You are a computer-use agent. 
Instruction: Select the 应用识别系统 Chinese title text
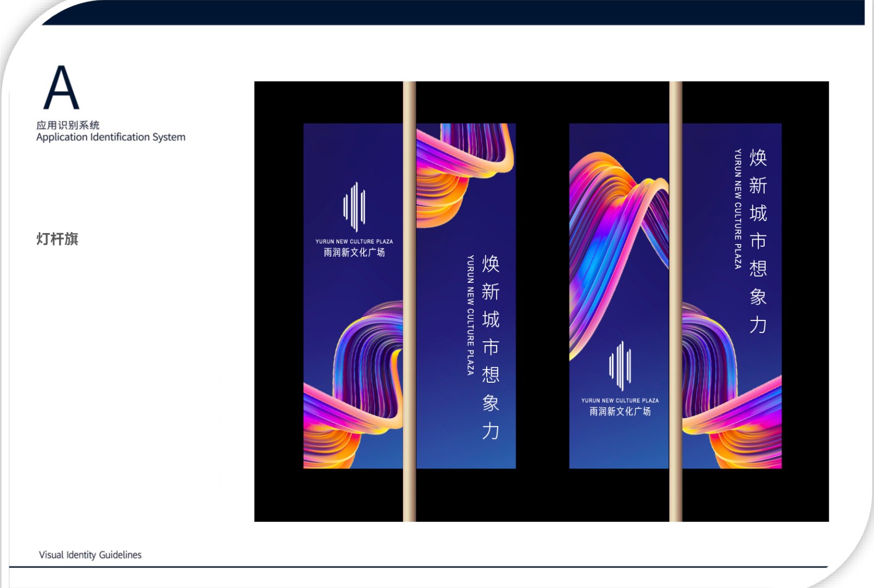[x=68, y=125]
